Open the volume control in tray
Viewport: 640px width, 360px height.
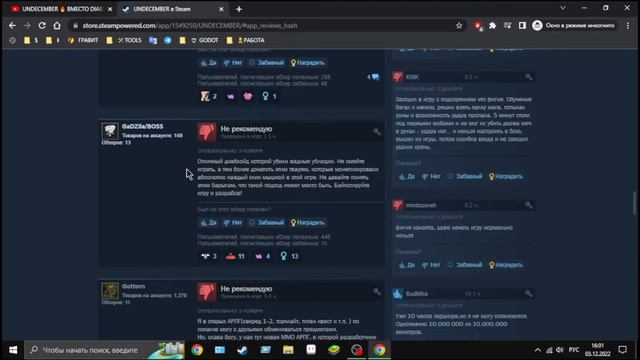pos(560,350)
